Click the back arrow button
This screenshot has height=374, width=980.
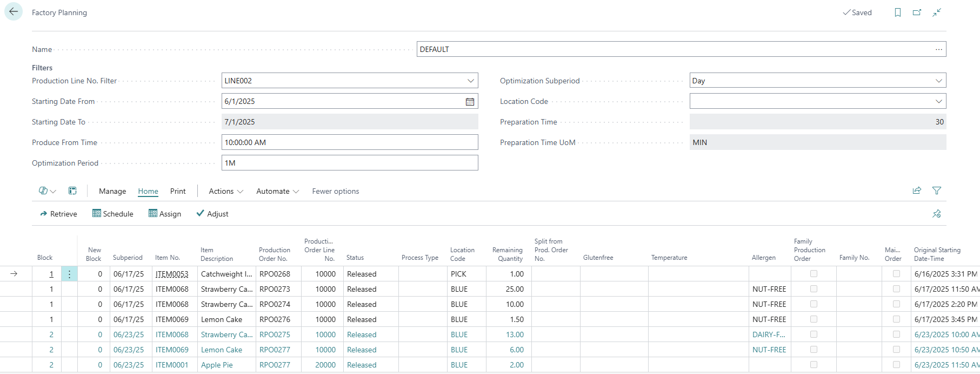[x=14, y=12]
